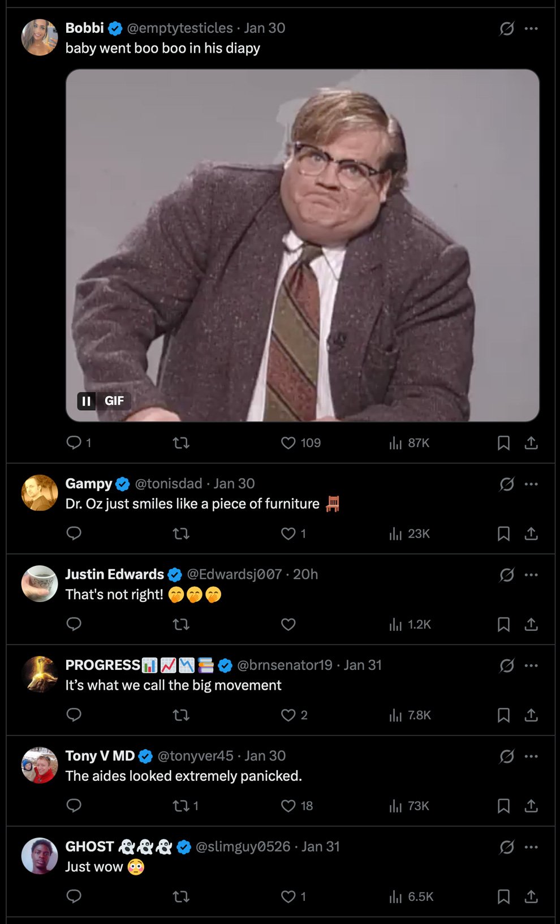Open Grok icon on Gampy's tweet
The image size is (560, 924).
(x=507, y=484)
